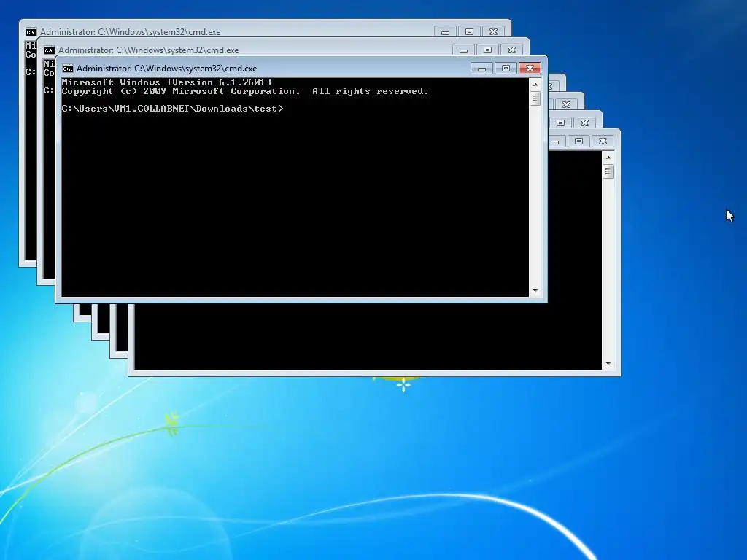
Task: Close the front cmd window with red X
Action: click(530, 69)
